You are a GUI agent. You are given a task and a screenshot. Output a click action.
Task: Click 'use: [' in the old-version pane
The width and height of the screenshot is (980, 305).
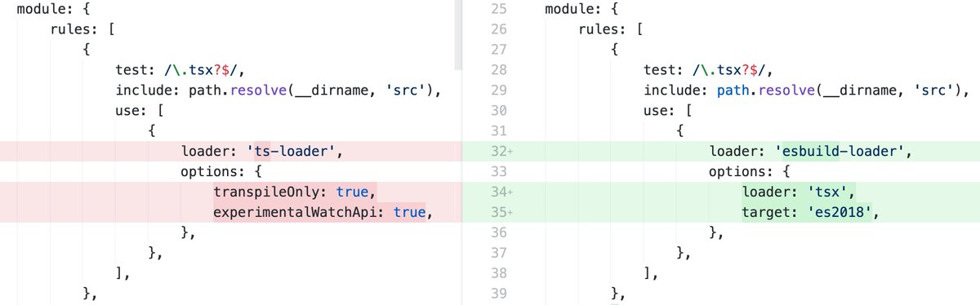140,111
